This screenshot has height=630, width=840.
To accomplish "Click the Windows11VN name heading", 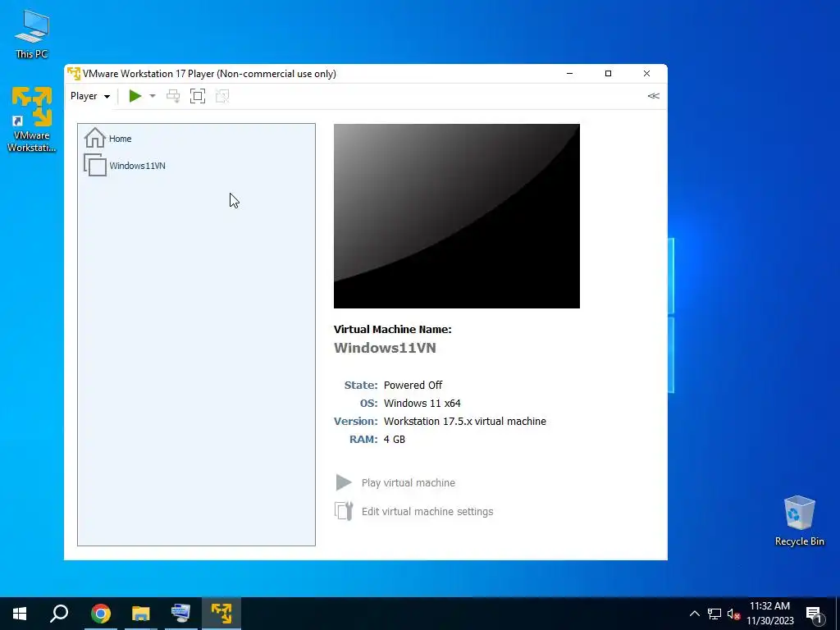I will click(386, 348).
